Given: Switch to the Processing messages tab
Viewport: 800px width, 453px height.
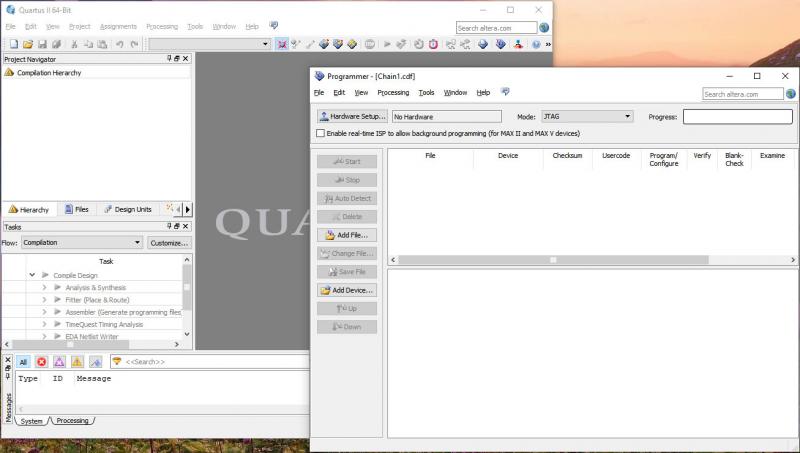Looking at the screenshot, I should pyautogui.click(x=72, y=421).
